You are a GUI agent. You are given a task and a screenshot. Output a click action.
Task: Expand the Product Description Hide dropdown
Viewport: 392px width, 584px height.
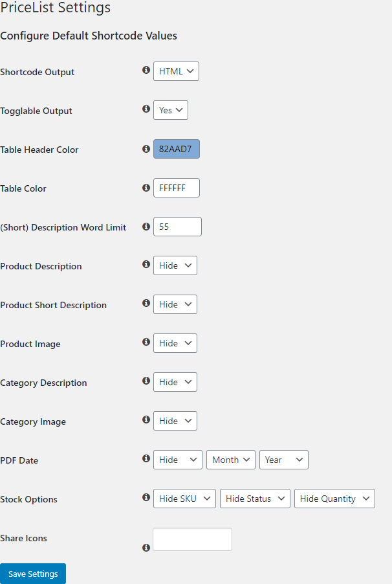pos(175,265)
